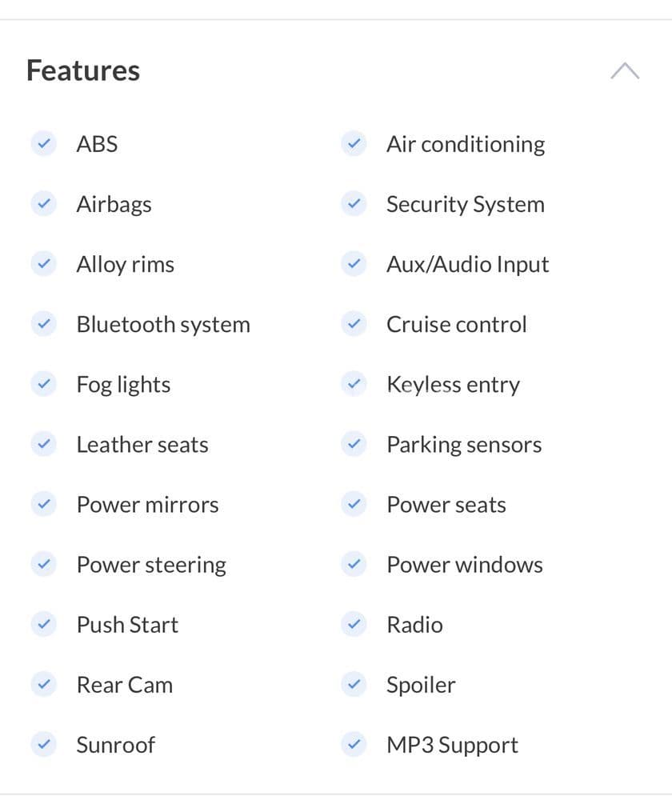Click the Spoiler feature text
This screenshot has width=672, height=800.
(x=421, y=684)
